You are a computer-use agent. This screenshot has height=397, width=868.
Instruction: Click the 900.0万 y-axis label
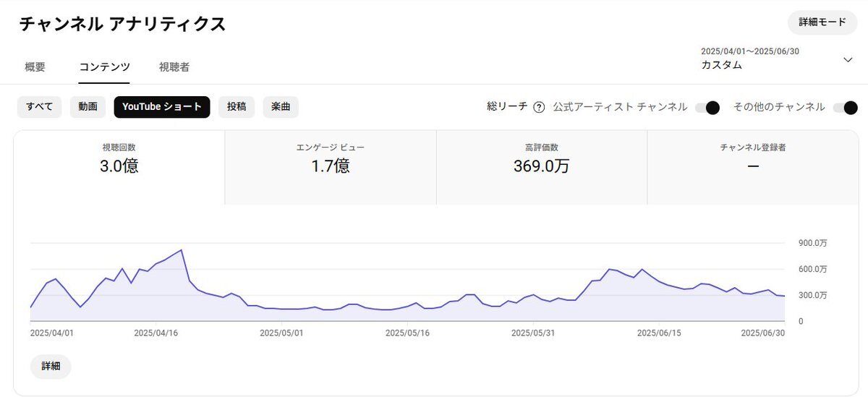[x=812, y=243]
